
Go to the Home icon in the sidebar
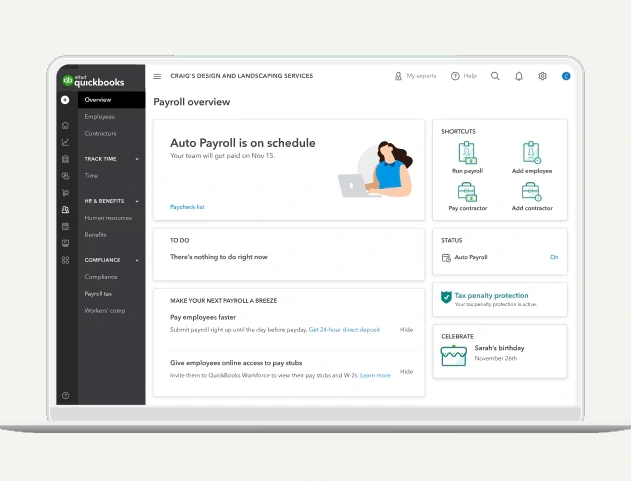[x=65, y=125]
